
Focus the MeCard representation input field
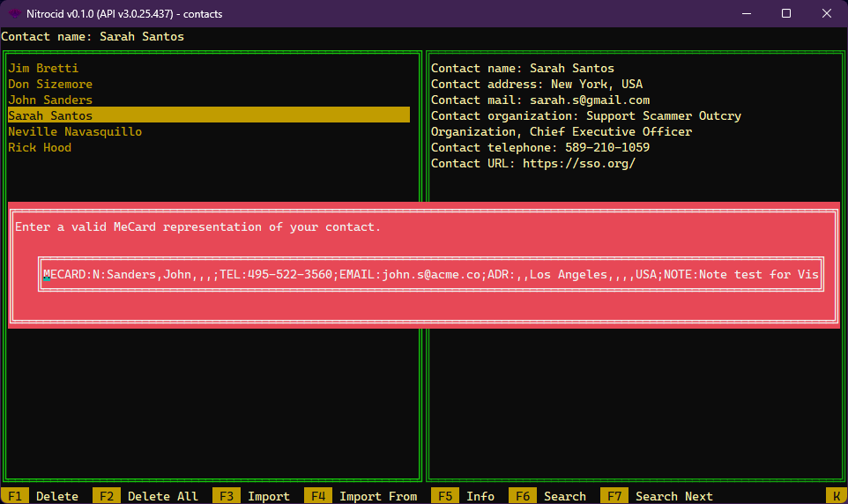pyautogui.click(x=432, y=274)
